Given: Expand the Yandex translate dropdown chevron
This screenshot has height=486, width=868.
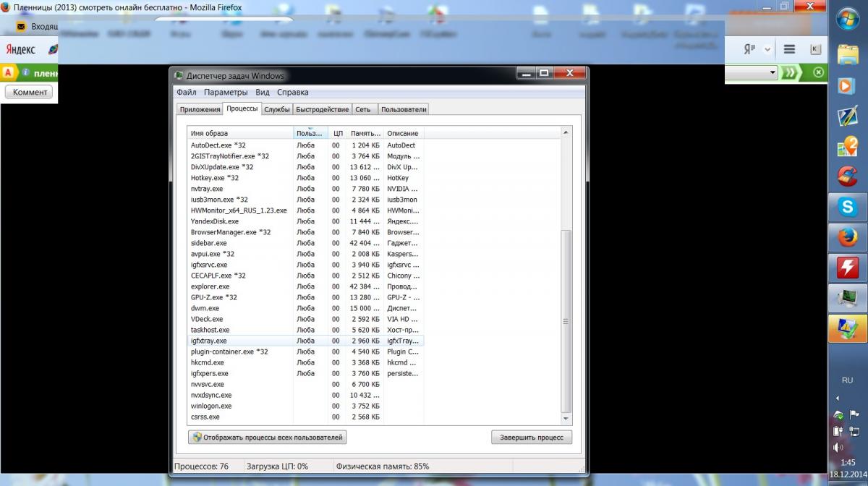Looking at the screenshot, I should [767, 49].
